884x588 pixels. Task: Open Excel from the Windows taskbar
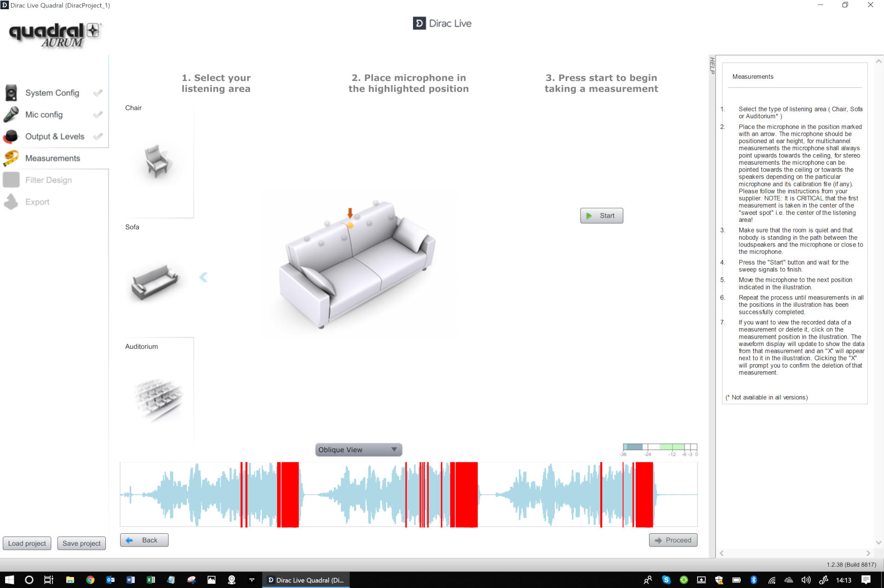click(x=151, y=580)
